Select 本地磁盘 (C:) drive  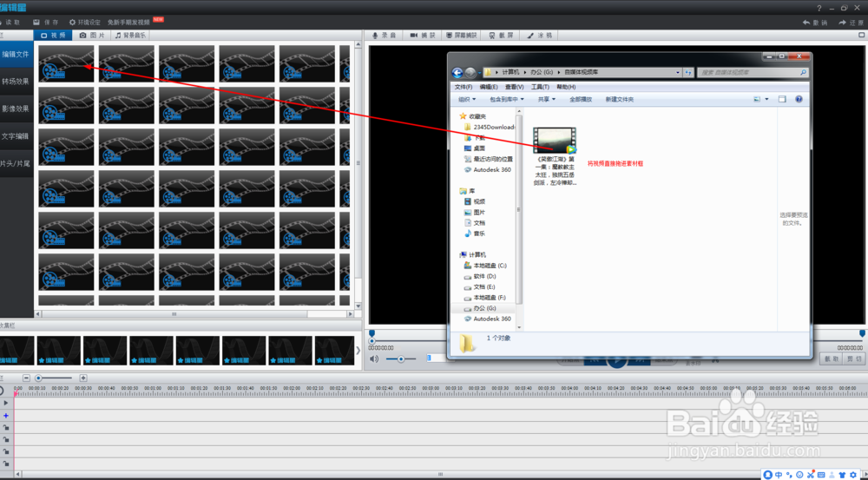[485, 266]
